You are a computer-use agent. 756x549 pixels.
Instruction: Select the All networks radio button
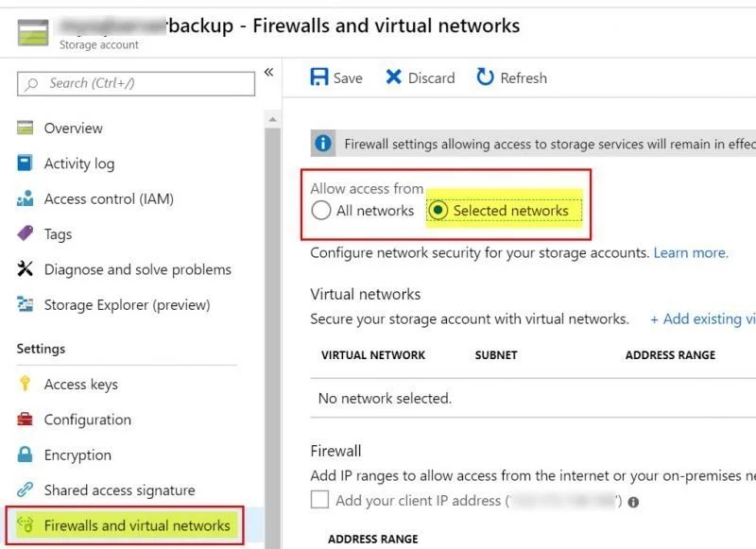tap(321, 210)
